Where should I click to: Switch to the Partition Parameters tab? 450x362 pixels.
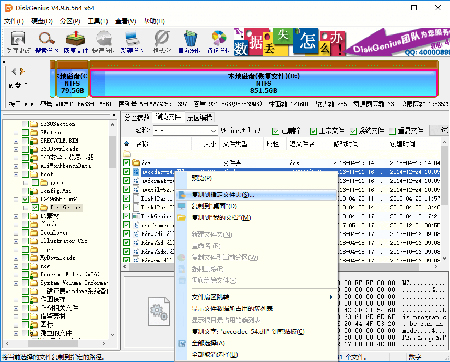pyautogui.click(x=136, y=117)
